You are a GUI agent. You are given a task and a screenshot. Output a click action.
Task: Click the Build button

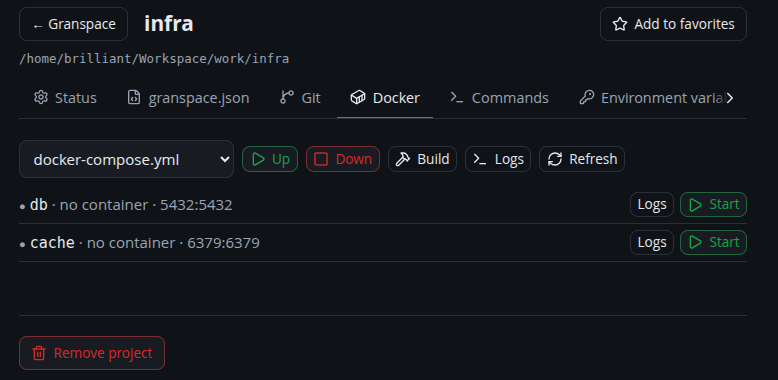pyautogui.click(x=422, y=159)
